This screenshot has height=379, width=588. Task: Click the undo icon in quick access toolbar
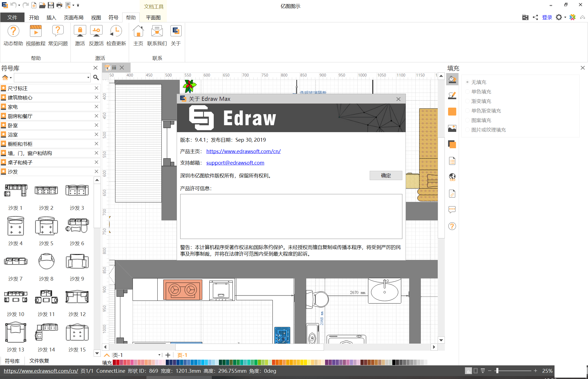(13, 5)
